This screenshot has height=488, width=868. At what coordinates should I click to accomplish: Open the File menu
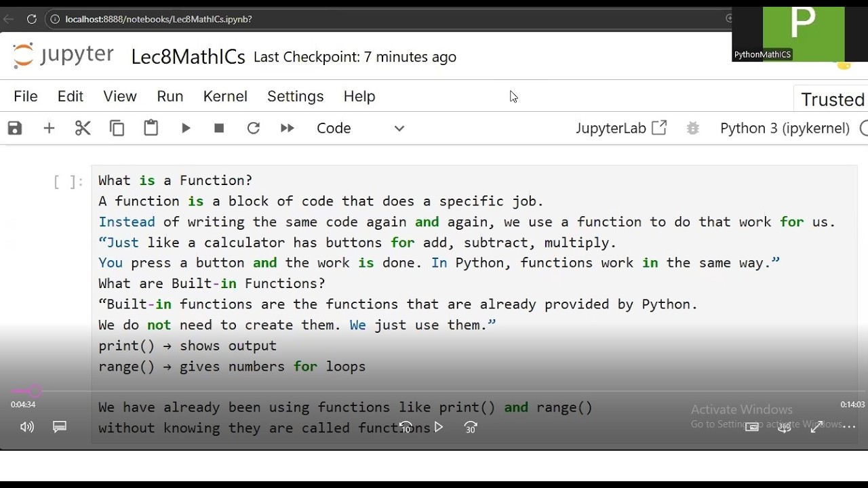[26, 96]
